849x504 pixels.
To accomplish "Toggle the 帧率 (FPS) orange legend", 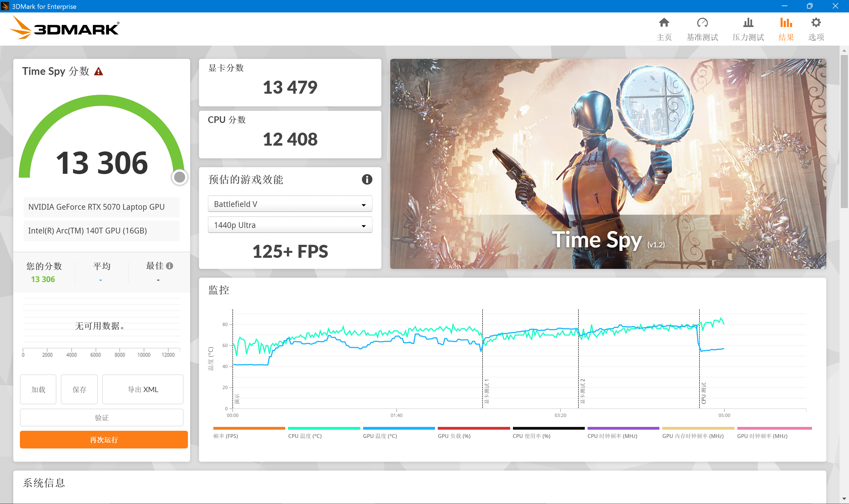I will (249, 433).
